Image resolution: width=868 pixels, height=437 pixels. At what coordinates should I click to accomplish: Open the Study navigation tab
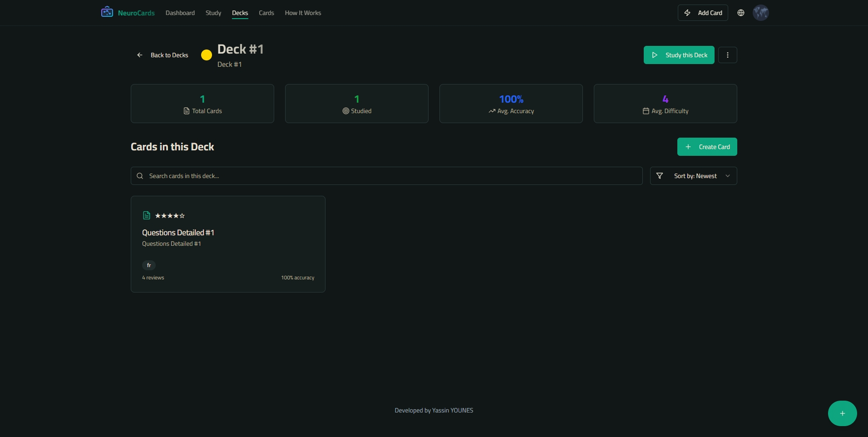pos(213,13)
